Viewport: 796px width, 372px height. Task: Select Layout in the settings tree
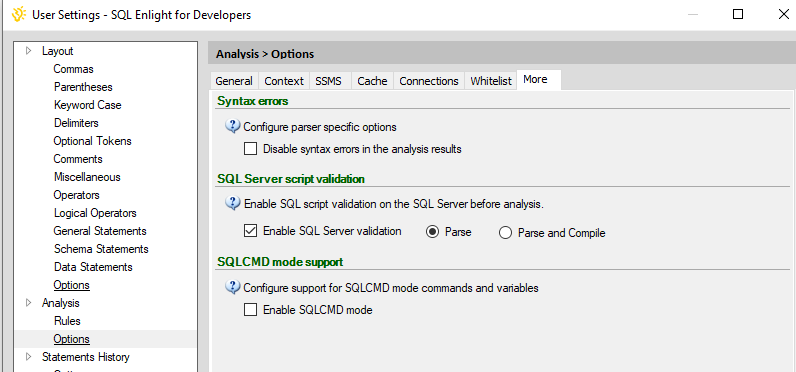pyautogui.click(x=57, y=51)
